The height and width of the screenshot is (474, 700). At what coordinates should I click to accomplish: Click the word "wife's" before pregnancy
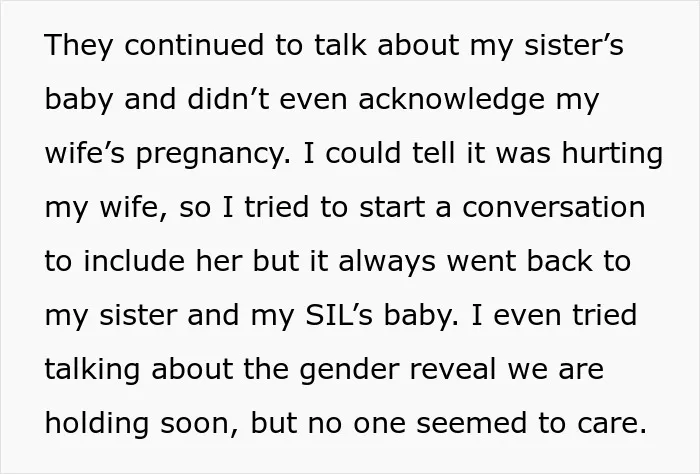click(85, 153)
